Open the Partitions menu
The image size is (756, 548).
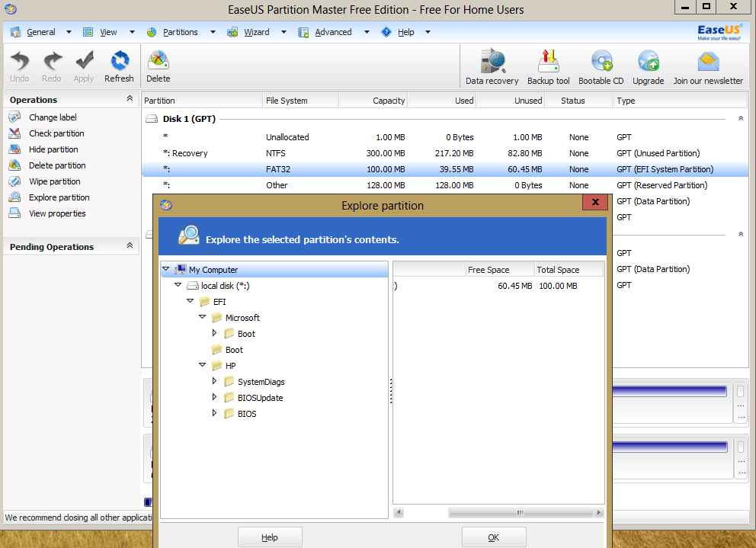pos(180,32)
